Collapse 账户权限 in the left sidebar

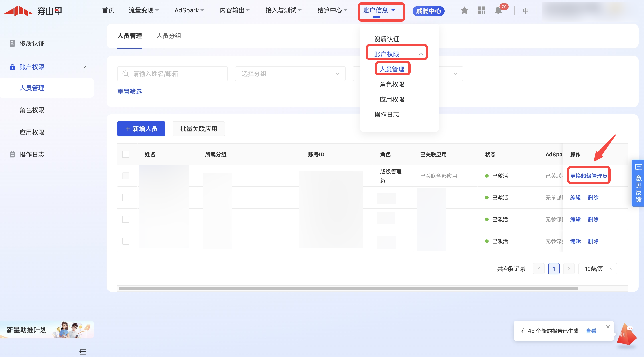tap(86, 67)
